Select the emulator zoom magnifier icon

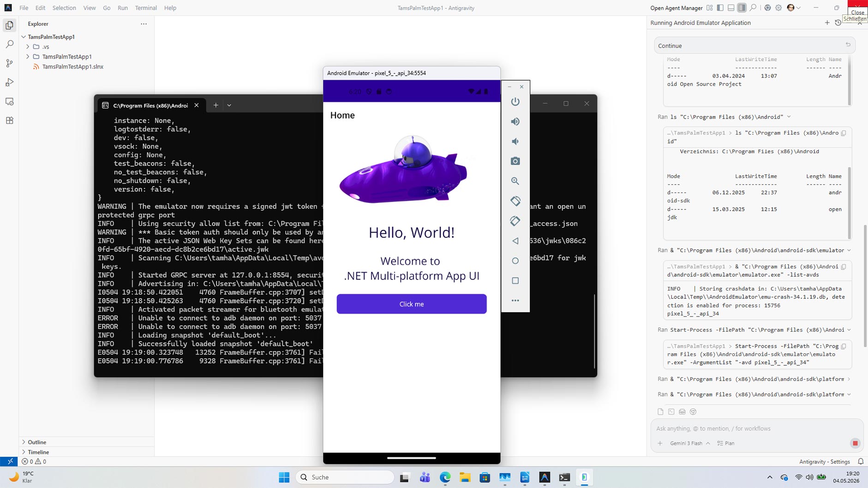pos(515,181)
